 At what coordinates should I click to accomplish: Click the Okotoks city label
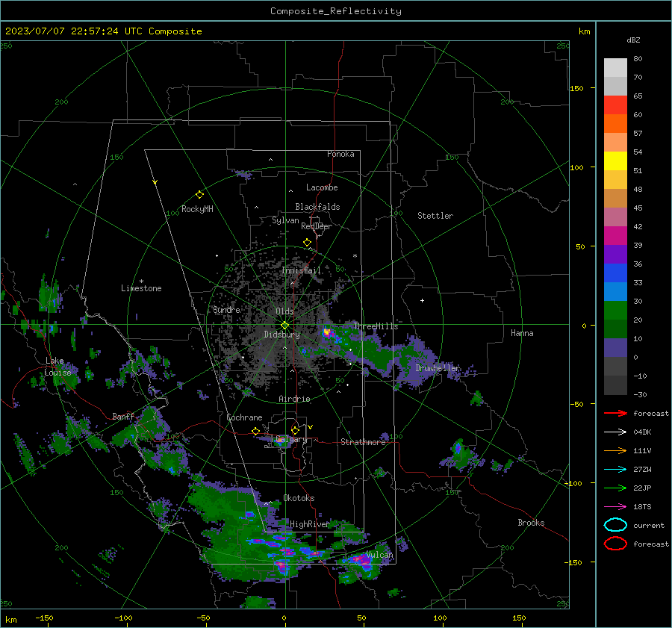(x=299, y=498)
